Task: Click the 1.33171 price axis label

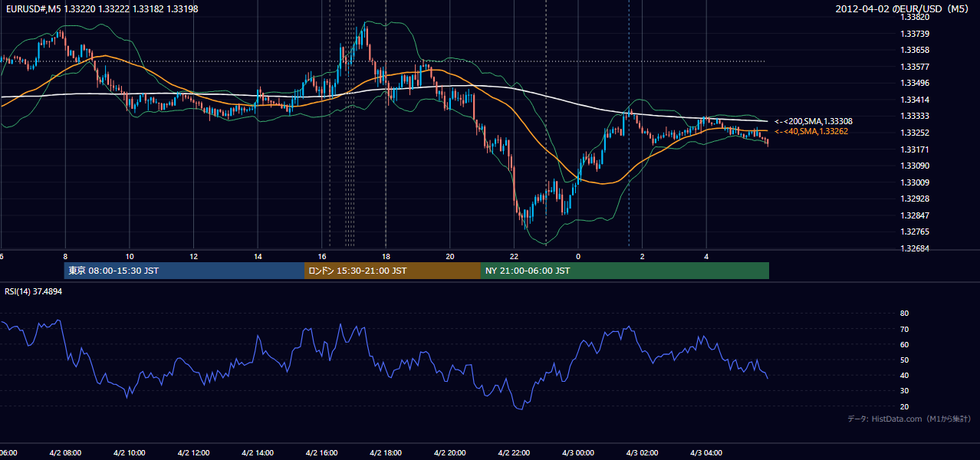Action: 915,149
